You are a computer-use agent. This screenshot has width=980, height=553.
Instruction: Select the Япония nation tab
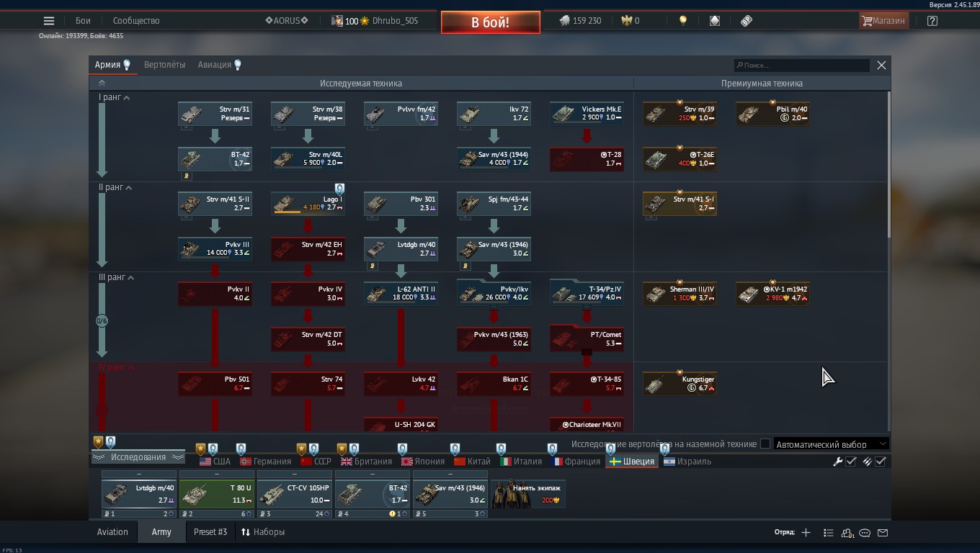coord(423,462)
